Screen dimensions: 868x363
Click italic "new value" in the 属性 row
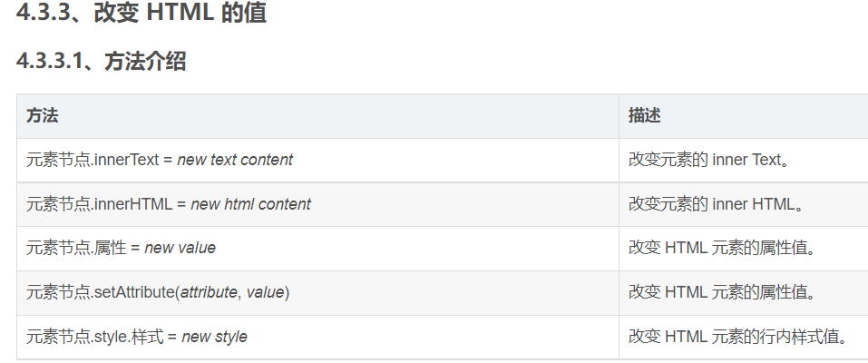[180, 248]
